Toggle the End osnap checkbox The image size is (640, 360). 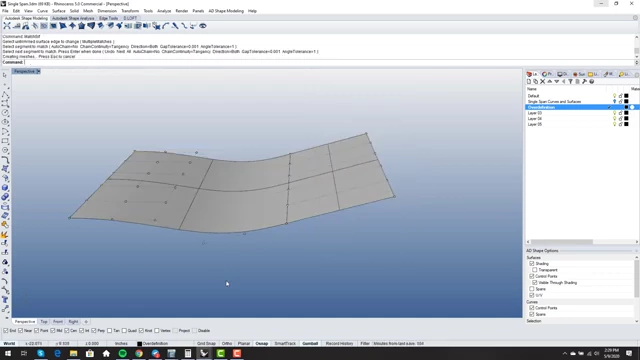point(6,331)
